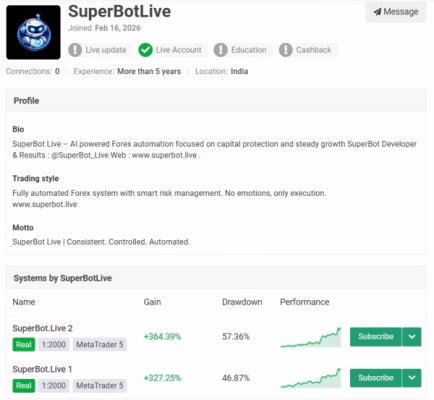
Task: Click the green Live Account checkmark icon
Action: tap(145, 50)
